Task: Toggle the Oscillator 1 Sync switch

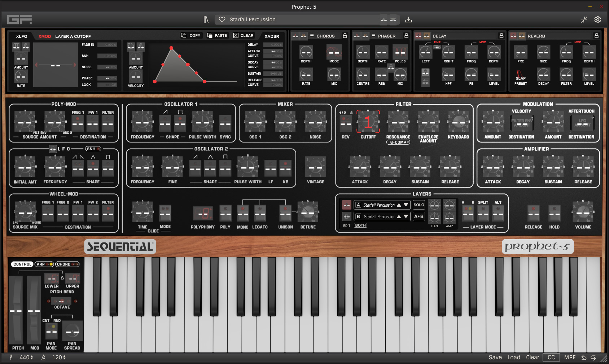Action: [225, 124]
